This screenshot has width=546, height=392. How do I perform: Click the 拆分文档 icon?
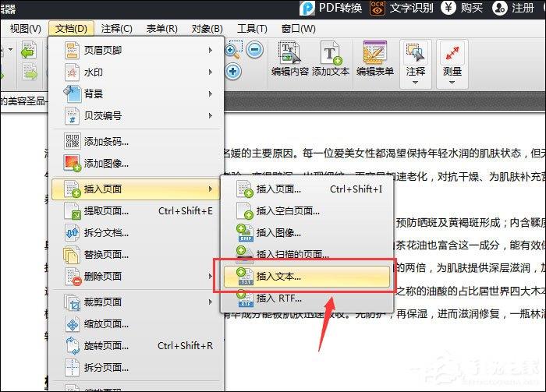(72, 233)
